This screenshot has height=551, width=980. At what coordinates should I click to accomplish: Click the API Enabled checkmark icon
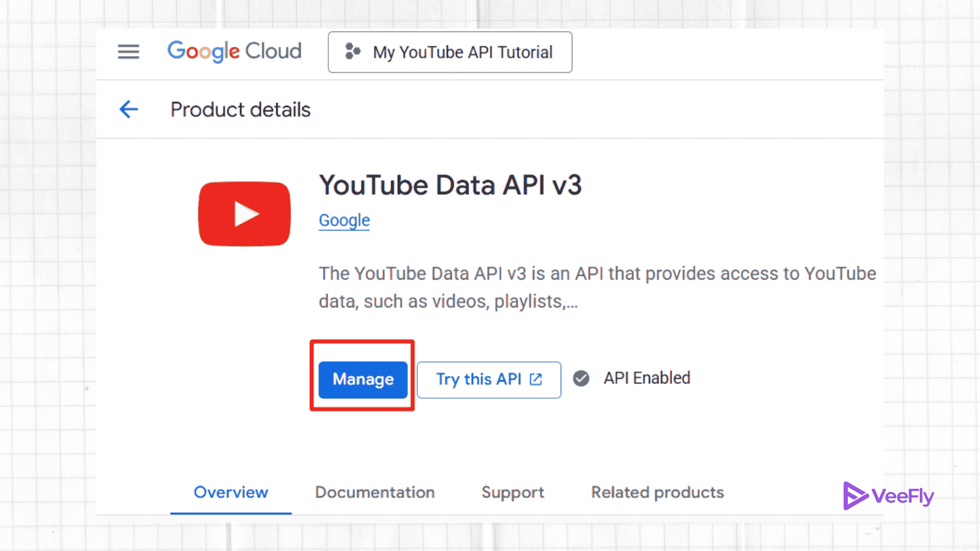[580, 378]
